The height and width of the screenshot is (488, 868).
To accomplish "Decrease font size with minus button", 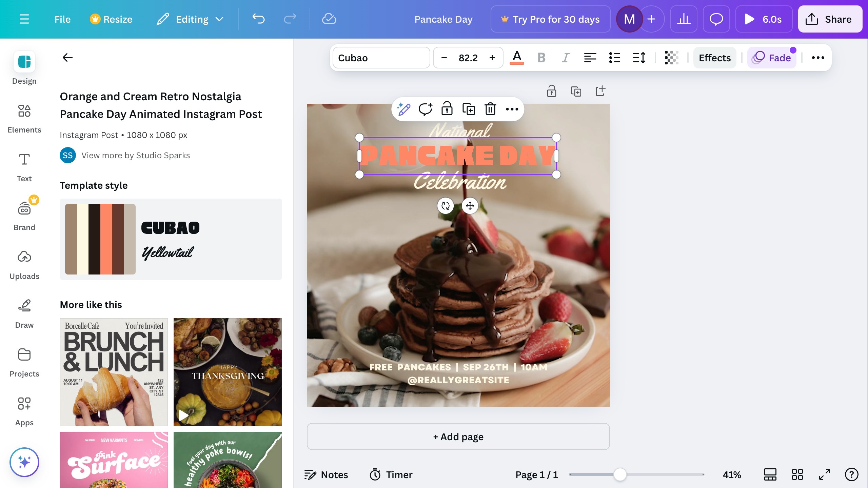I will [x=444, y=58].
